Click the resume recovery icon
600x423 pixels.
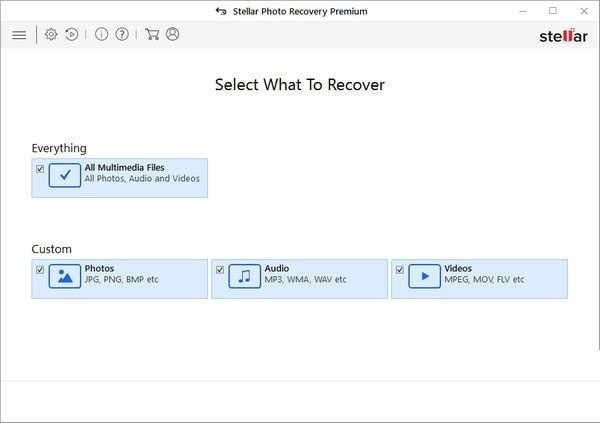click(72, 34)
